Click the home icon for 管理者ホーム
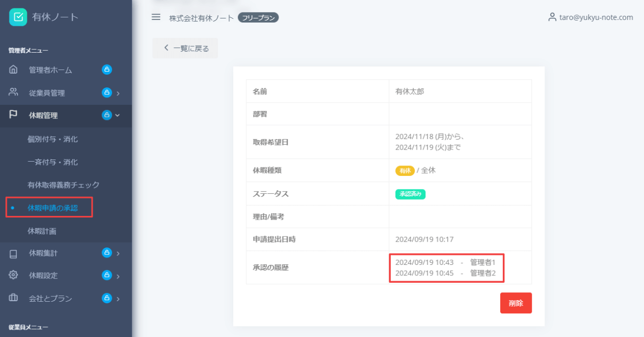The width and height of the screenshot is (644, 337). click(x=14, y=70)
